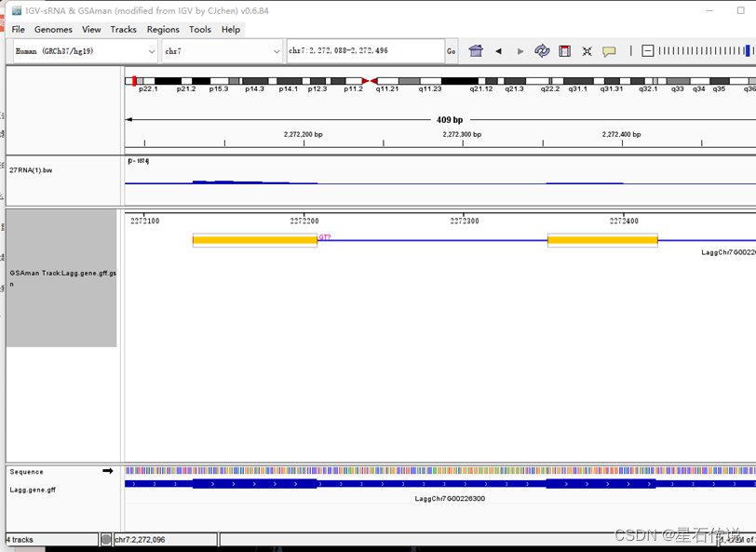This screenshot has width=756, height=552.
Task: Click the 409 bp span label
Action: tap(450, 119)
